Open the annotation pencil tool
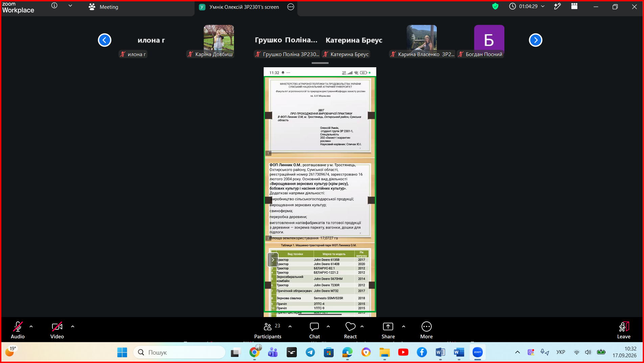The width and height of the screenshot is (644, 363). (x=557, y=6)
